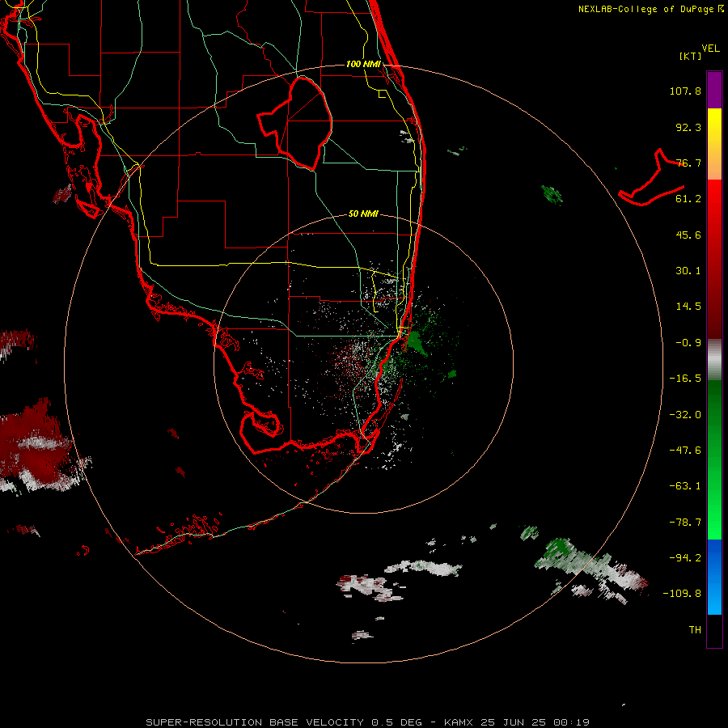
Task: Click the Super-Resolution Base Velocity caption
Action: [368, 722]
